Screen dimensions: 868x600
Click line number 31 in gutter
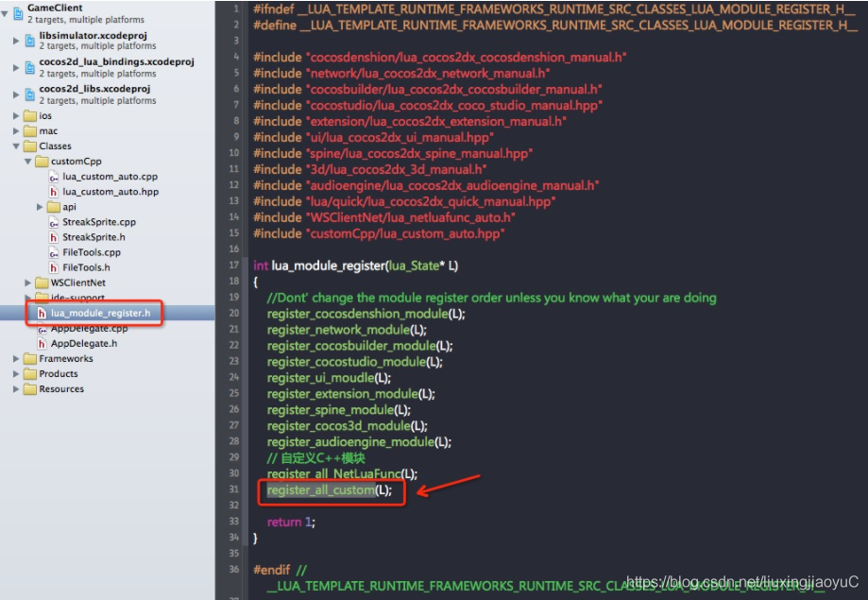233,489
